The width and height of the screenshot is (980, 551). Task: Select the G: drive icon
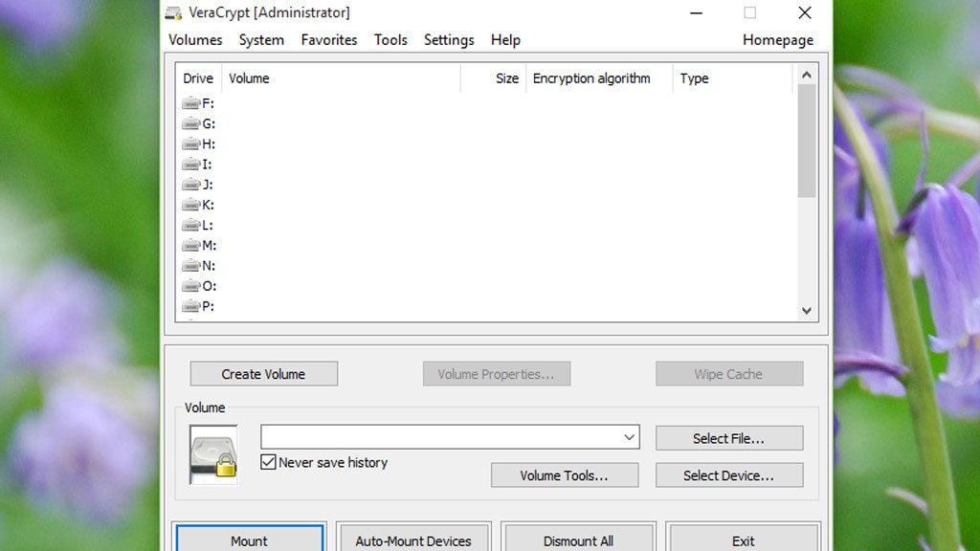(190, 123)
